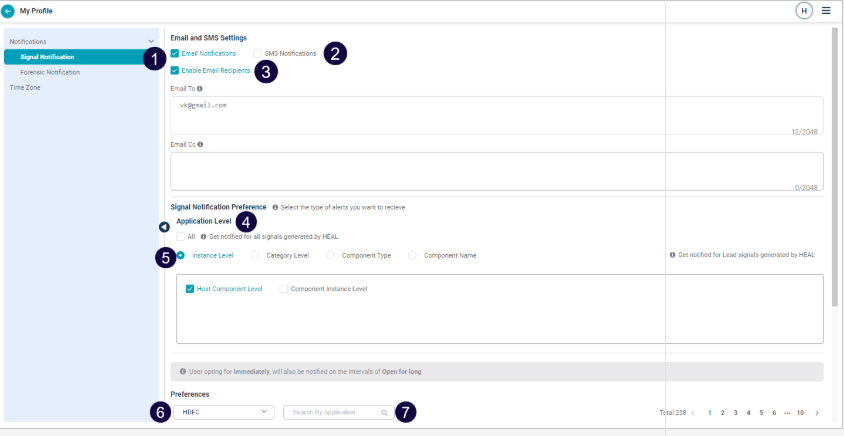Open the hamburger menu in top right
The image size is (844, 436).
[x=826, y=11]
